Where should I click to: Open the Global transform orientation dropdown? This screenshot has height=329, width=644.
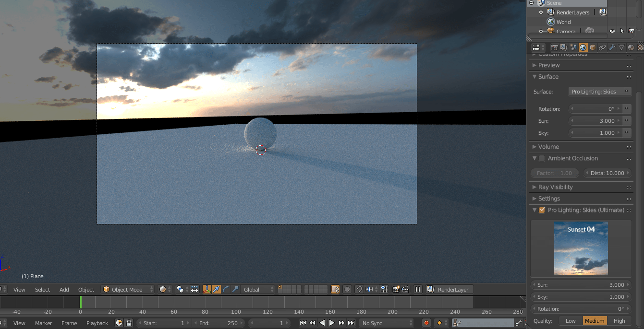coord(255,289)
